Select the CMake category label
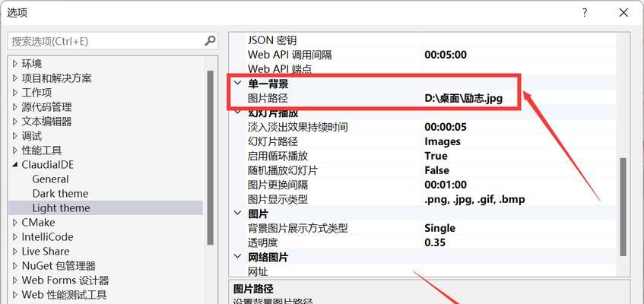The image size is (644, 304). 38,223
